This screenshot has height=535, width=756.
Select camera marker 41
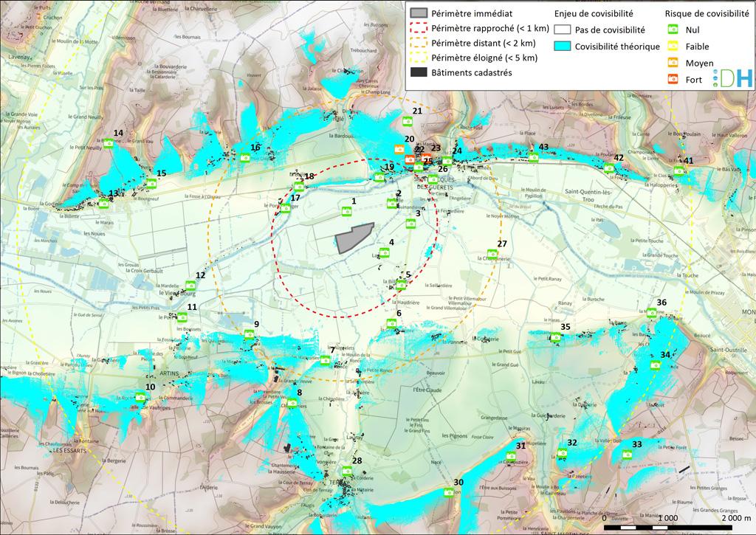(678, 170)
